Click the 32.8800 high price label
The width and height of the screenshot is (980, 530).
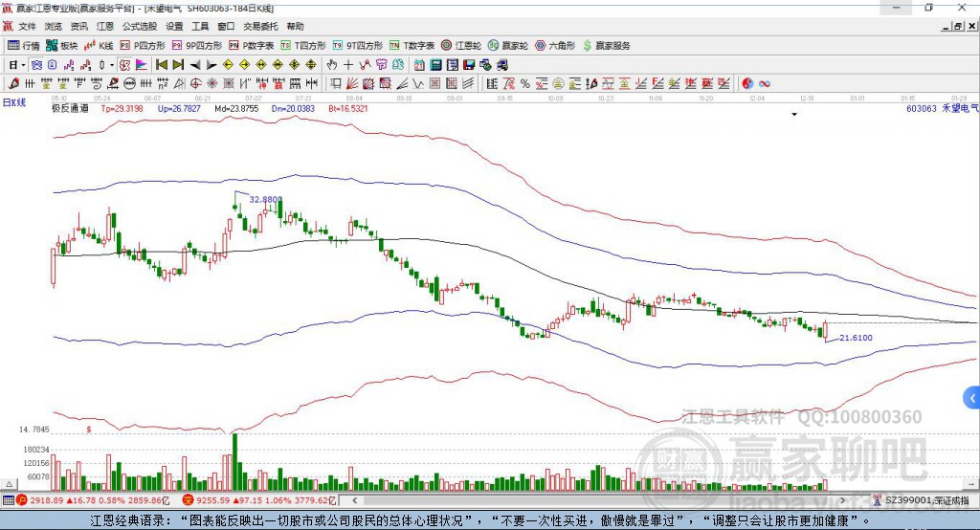pos(266,199)
